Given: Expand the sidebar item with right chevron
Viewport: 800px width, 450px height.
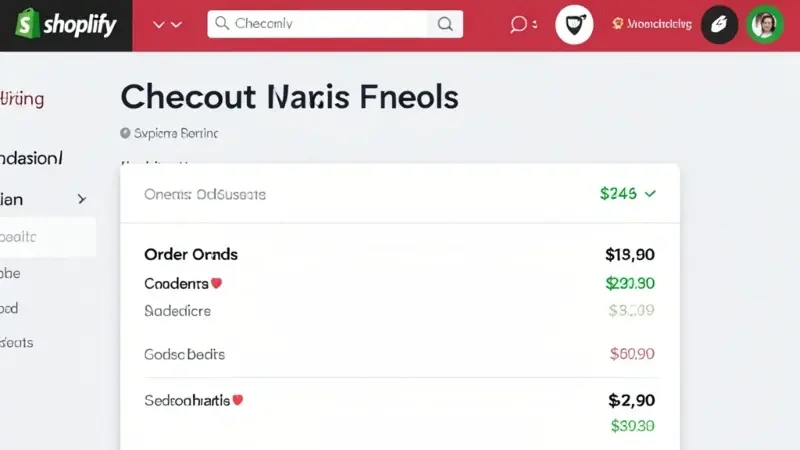Looking at the screenshot, I should tap(81, 200).
